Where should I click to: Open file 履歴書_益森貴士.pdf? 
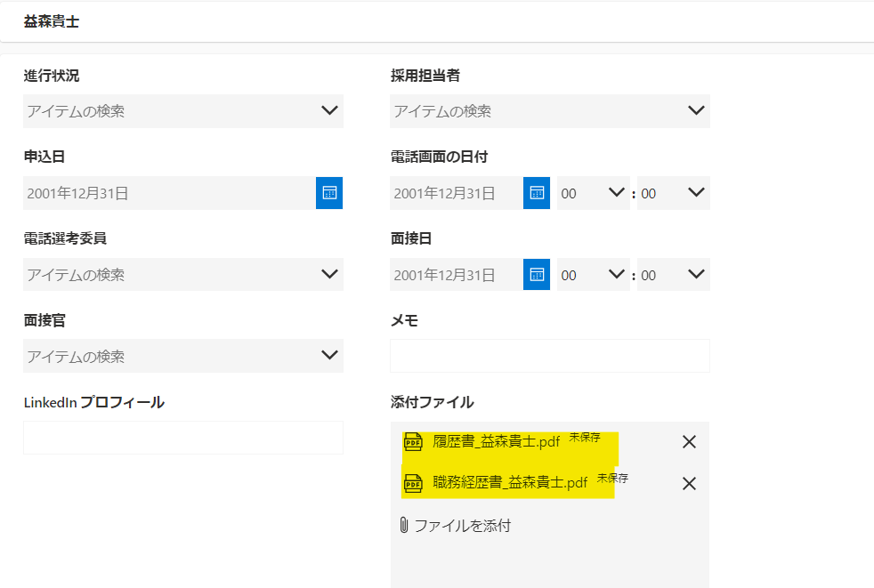coord(496,442)
